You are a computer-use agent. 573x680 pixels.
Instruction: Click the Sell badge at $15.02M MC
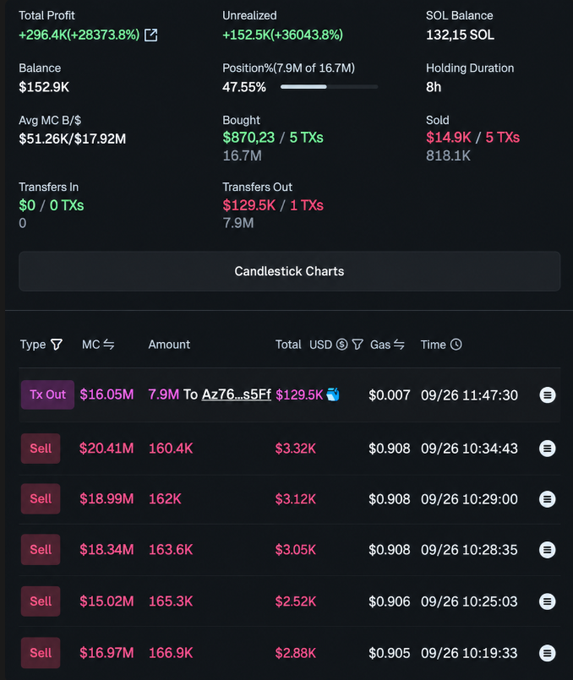(x=40, y=601)
